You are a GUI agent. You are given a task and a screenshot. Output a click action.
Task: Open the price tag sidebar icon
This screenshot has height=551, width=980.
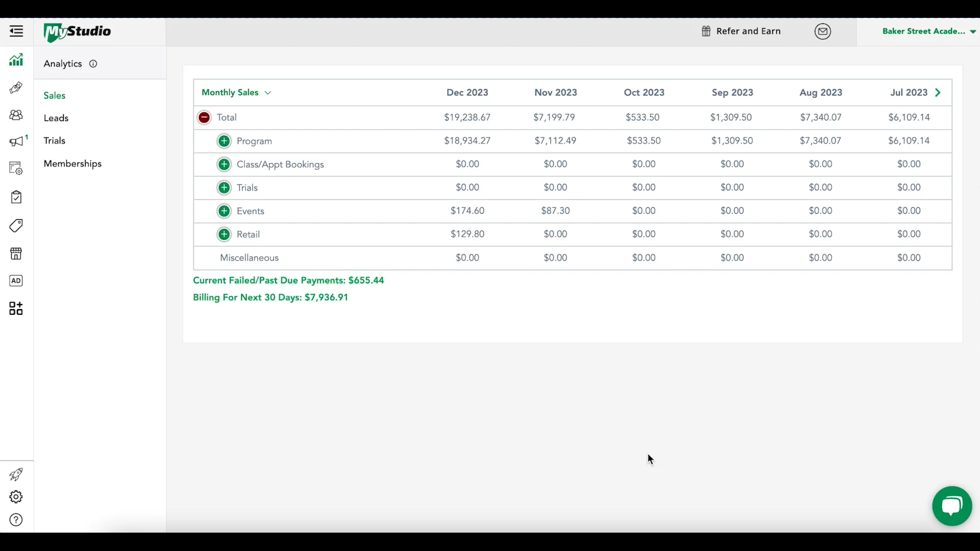(x=16, y=226)
